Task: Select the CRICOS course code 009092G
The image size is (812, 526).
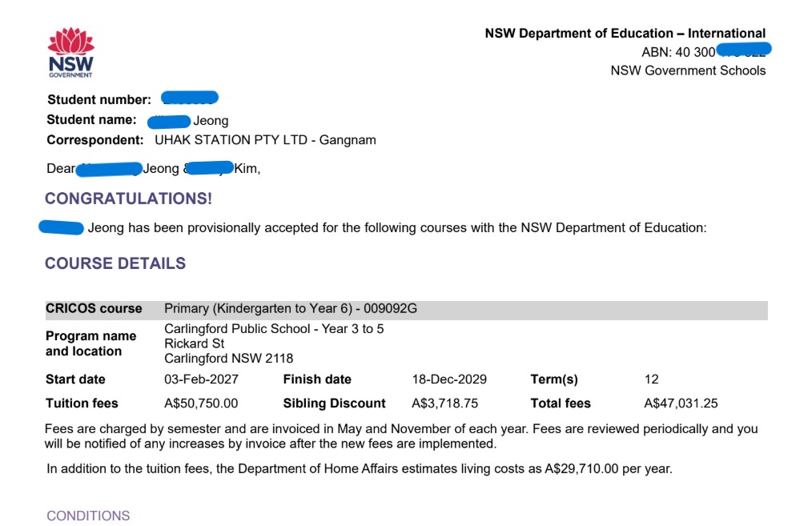Action: (x=390, y=308)
